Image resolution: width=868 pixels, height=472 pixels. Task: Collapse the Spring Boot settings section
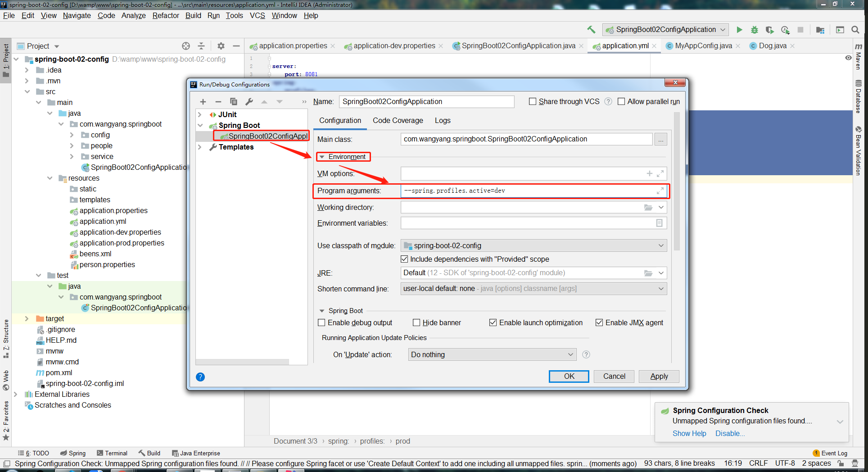(322, 311)
